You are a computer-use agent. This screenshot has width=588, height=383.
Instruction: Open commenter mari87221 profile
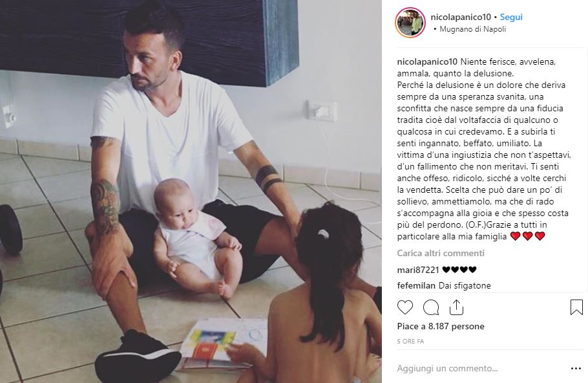click(x=418, y=270)
